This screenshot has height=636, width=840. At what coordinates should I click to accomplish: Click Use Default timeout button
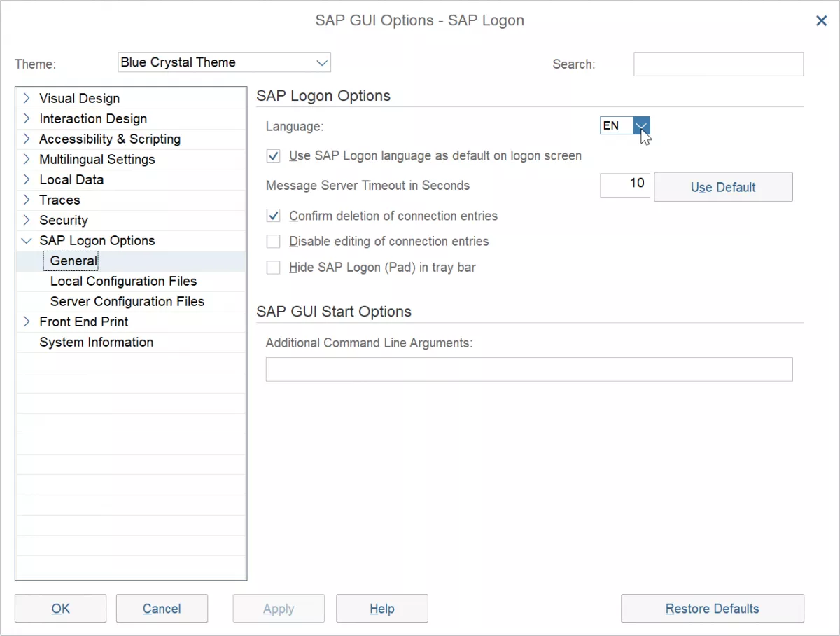tap(723, 187)
